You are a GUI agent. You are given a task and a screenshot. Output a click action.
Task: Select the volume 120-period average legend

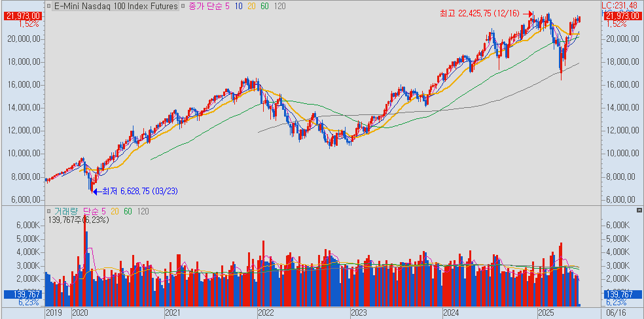(x=143, y=212)
